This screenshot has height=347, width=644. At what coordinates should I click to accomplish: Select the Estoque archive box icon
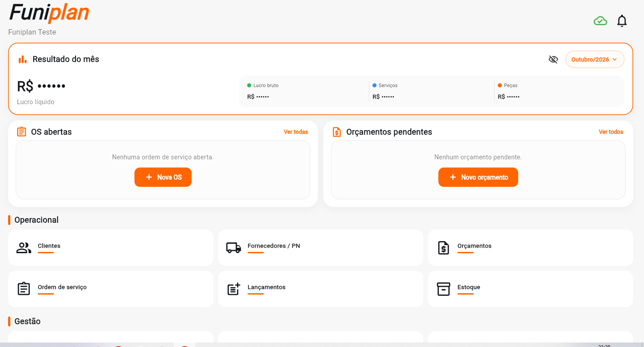pos(443,289)
